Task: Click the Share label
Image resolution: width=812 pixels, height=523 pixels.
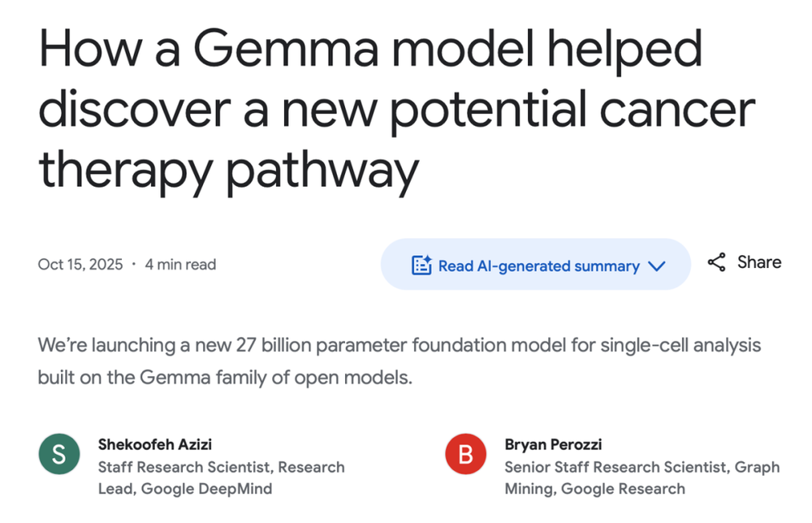Action: pos(759,262)
